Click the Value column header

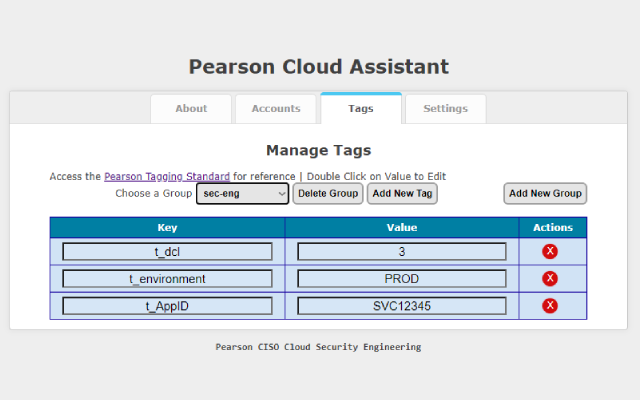[402, 227]
